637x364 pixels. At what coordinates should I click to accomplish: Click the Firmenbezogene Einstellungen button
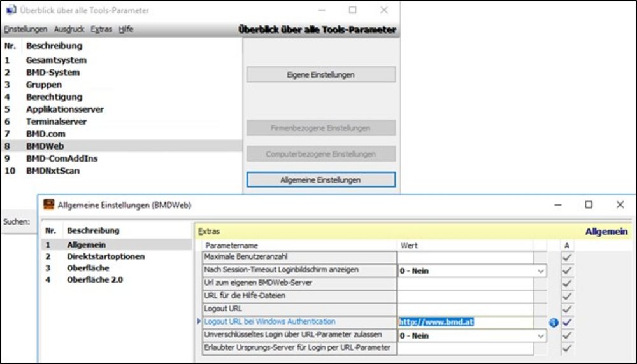[321, 129]
